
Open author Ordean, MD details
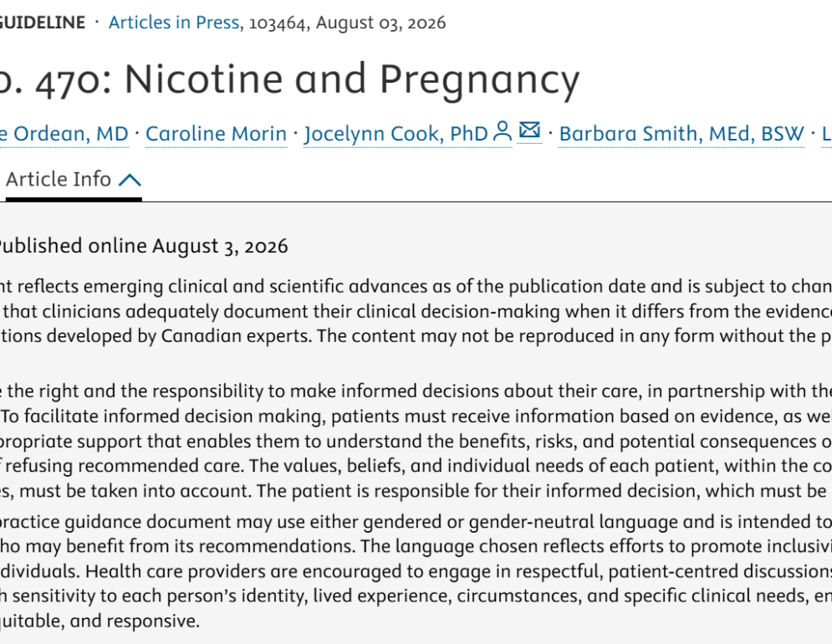(x=64, y=134)
